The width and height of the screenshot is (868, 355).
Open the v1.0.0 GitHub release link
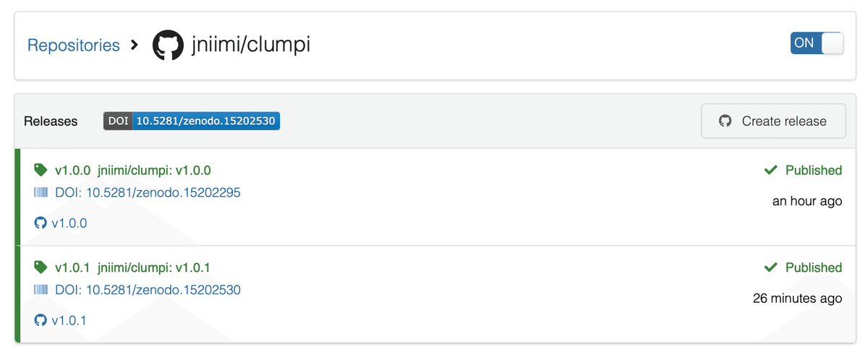click(69, 223)
